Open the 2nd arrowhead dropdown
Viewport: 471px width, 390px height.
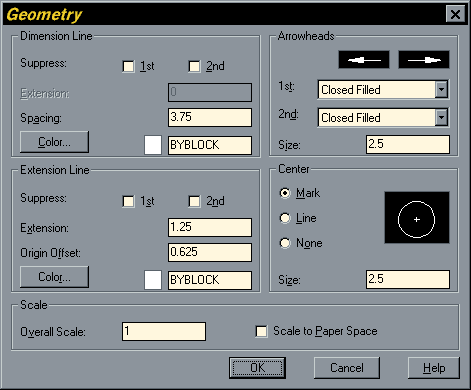tap(441, 117)
